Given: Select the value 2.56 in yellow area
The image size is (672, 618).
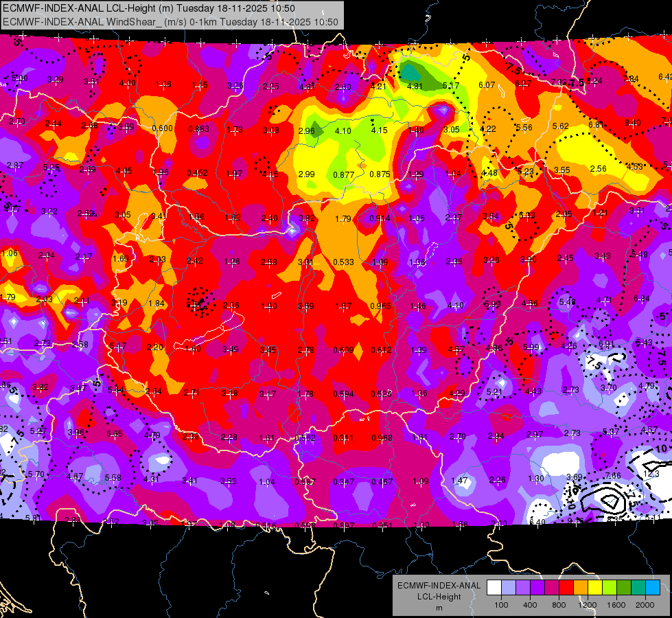Looking at the screenshot, I should [599, 168].
